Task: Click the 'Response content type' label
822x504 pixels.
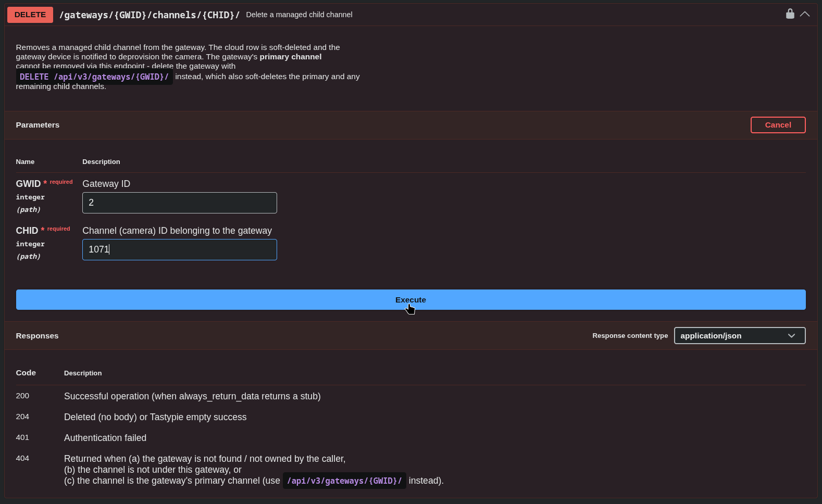Action: [x=630, y=336]
